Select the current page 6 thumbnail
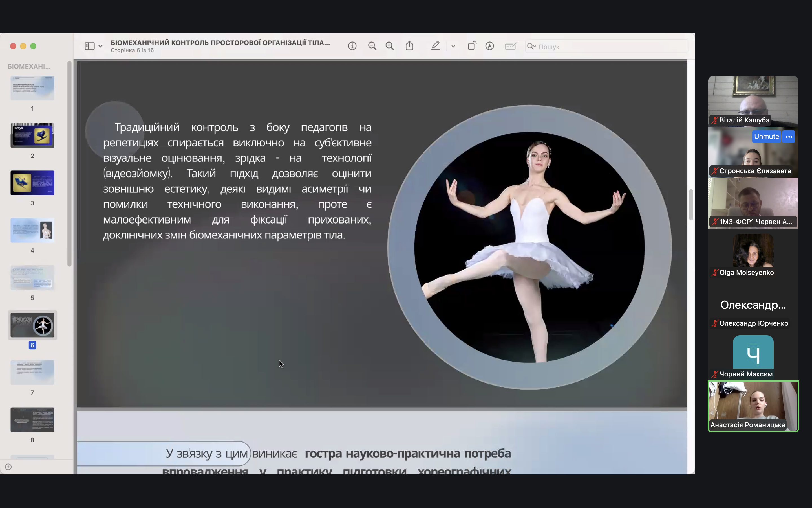Screen dimensions: 812x508 pyautogui.click(x=32, y=325)
